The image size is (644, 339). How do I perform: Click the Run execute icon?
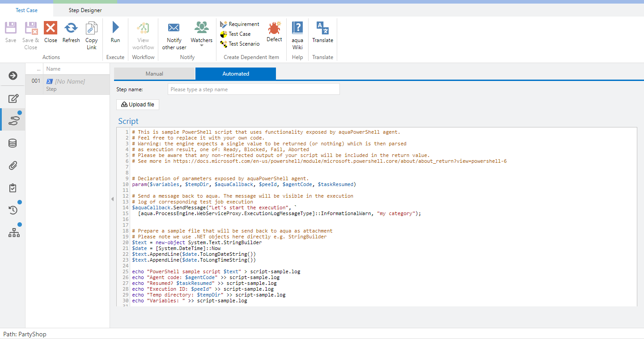coord(115,28)
